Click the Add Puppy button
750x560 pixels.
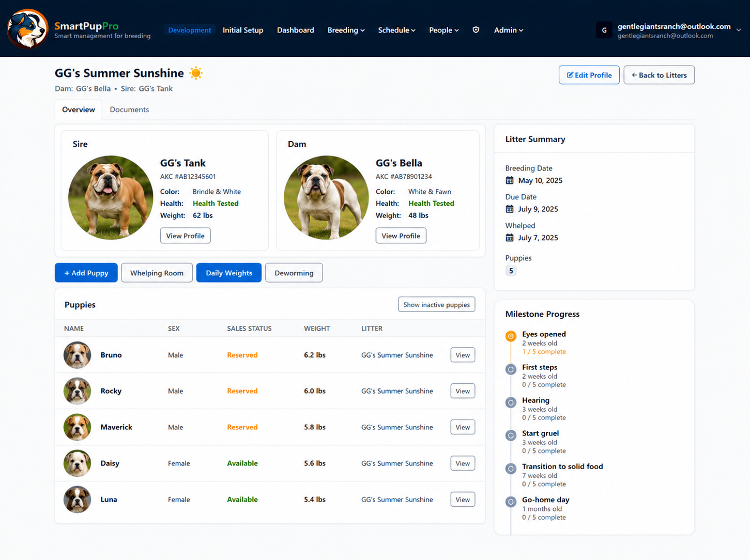point(86,273)
